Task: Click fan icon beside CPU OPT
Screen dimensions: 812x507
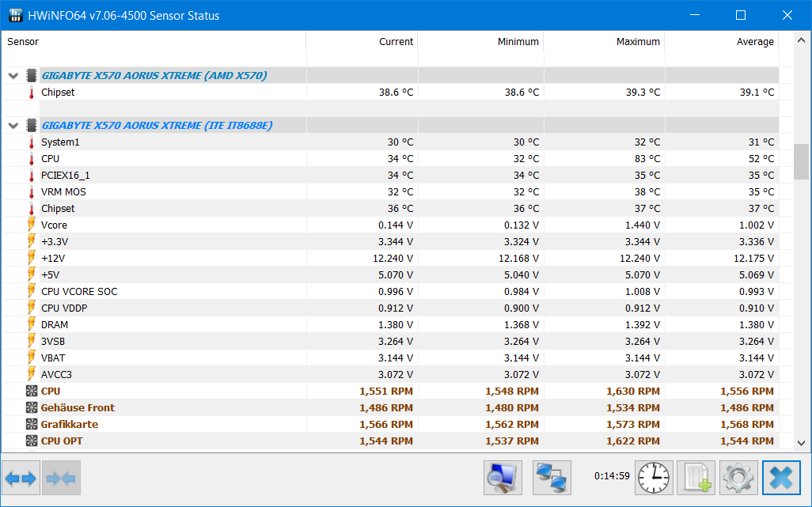Action: coord(32,441)
